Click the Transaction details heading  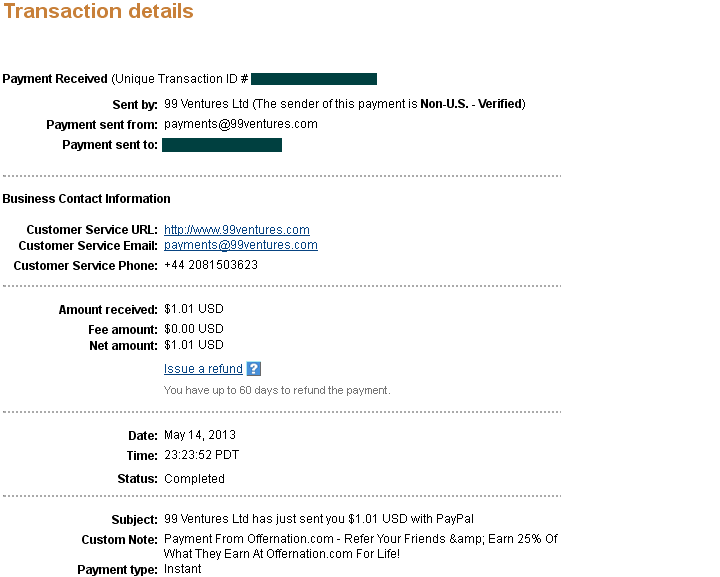[98, 11]
